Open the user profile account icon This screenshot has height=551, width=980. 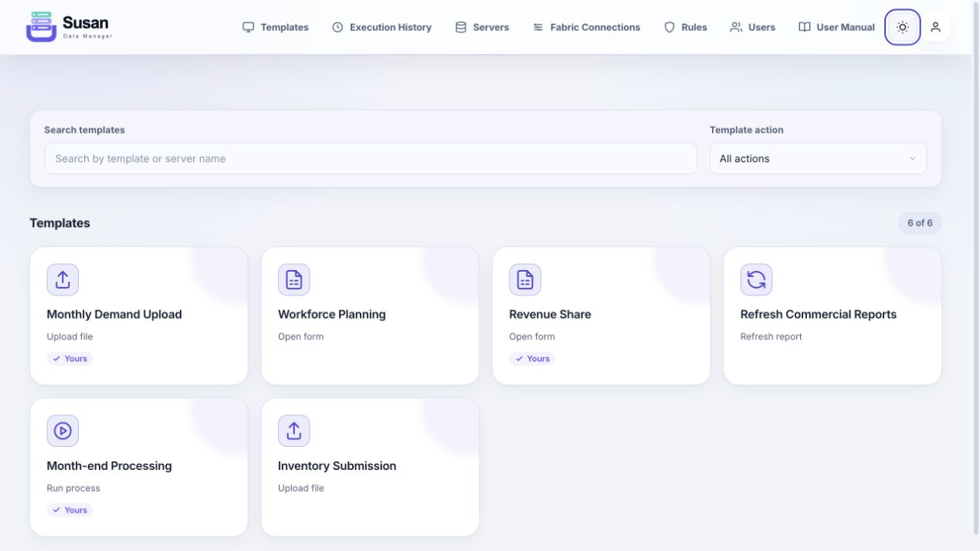coord(935,27)
